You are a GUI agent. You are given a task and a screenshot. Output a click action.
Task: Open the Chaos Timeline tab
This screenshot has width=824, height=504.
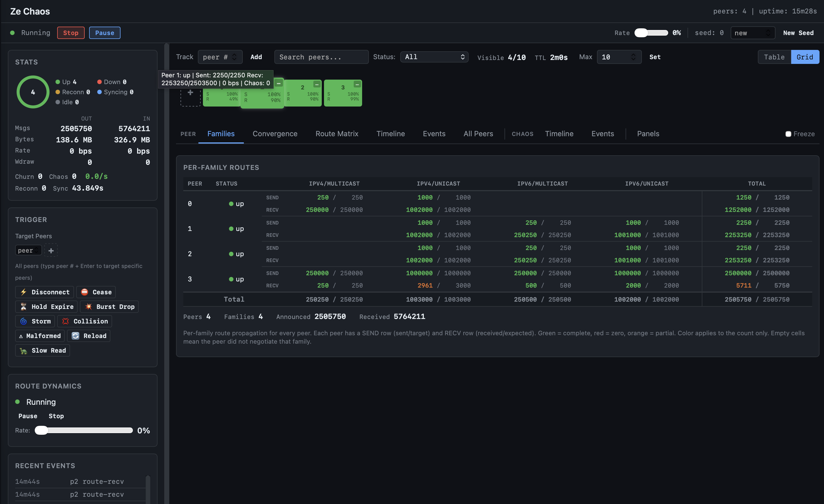[x=559, y=134]
